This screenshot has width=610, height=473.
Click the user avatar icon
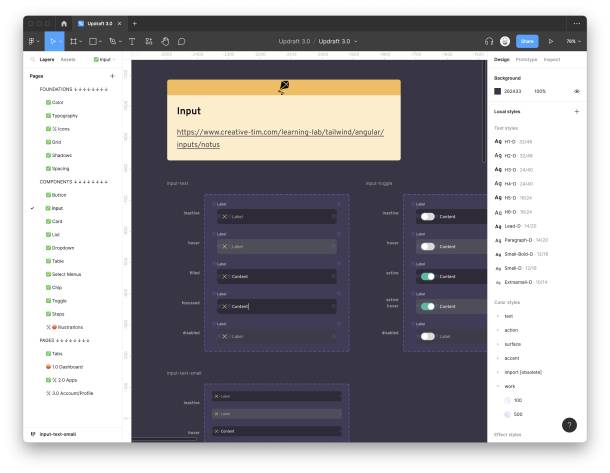point(505,41)
